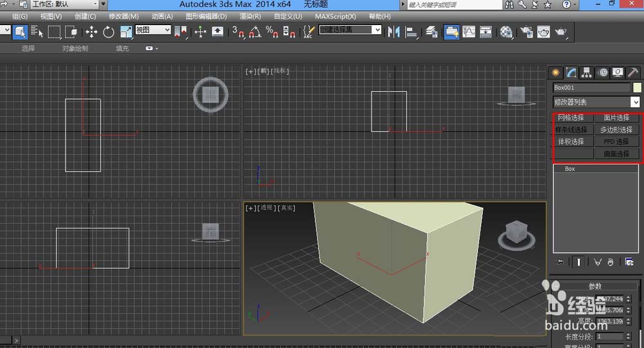The image size is (644, 348).
Task: Click the Render Production teapot
Action: [561, 32]
